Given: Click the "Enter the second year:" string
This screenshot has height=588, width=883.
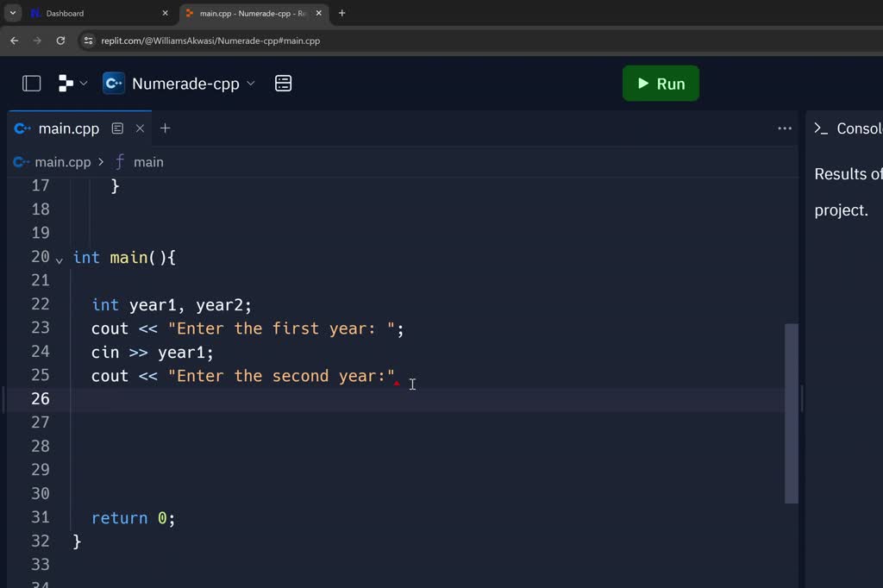Looking at the screenshot, I should click(281, 376).
